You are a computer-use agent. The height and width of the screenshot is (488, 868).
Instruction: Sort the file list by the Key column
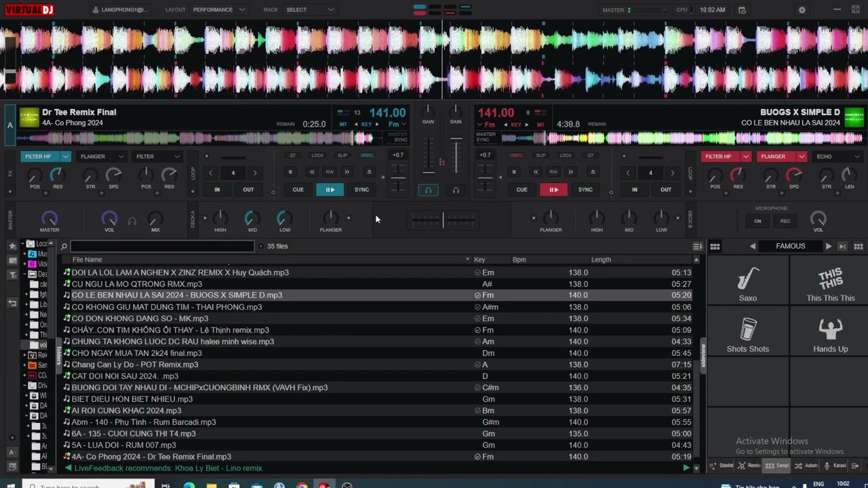pyautogui.click(x=479, y=260)
